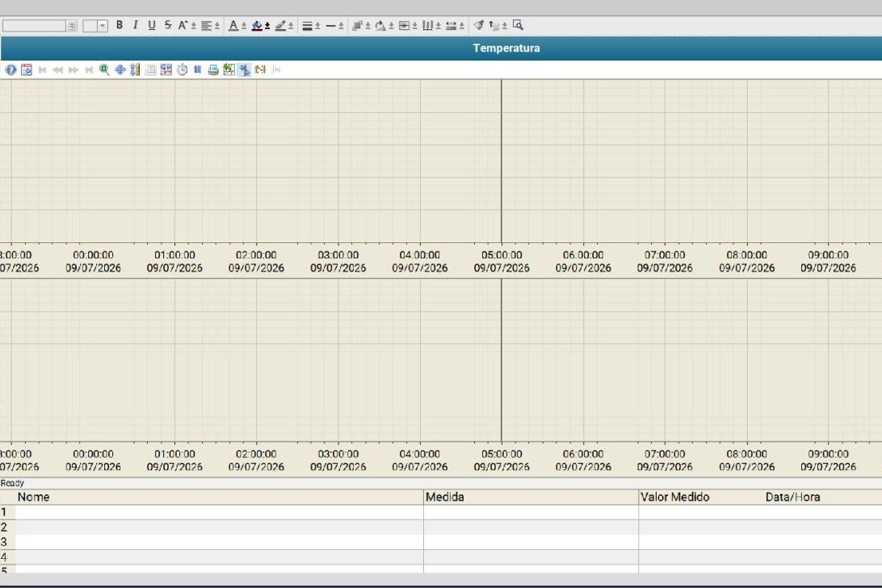The image size is (882, 588).
Task: Toggle underline text formatting
Action: (151, 25)
